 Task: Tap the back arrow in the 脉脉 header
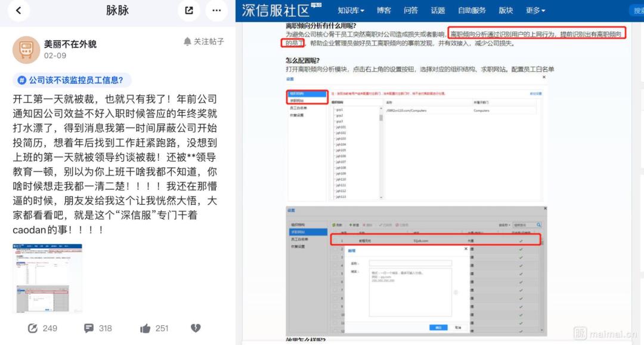18,10
